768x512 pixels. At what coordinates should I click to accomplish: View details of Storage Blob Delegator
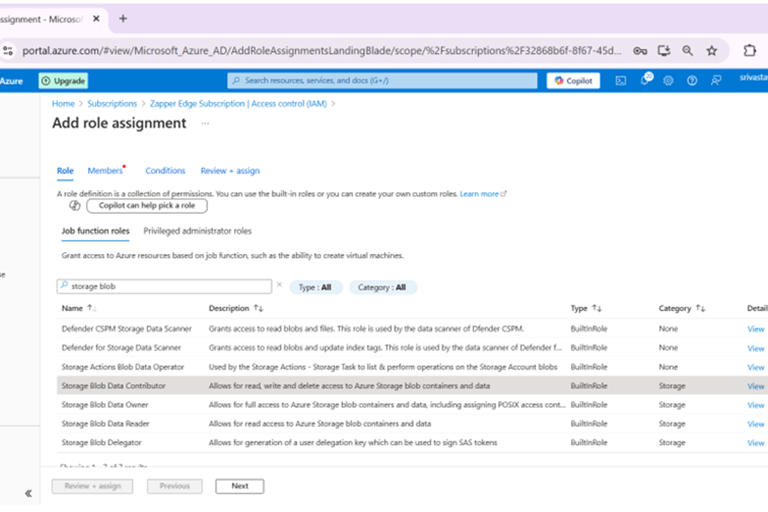756,443
